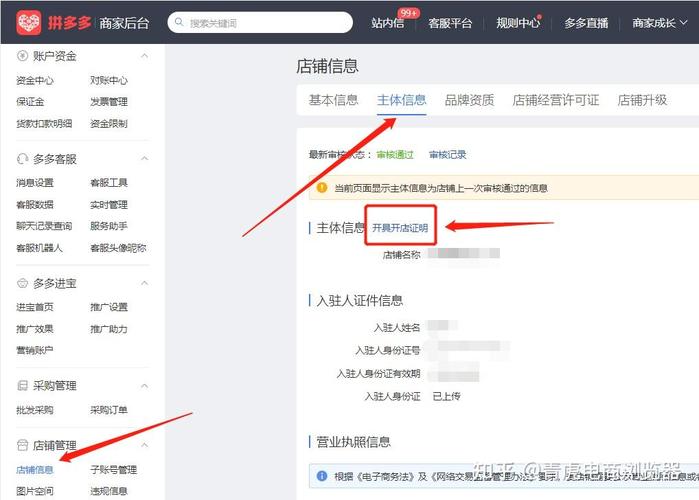This screenshot has width=699, height=500.
Task: Open 实时管理 in the sidebar
Action: tap(109, 205)
